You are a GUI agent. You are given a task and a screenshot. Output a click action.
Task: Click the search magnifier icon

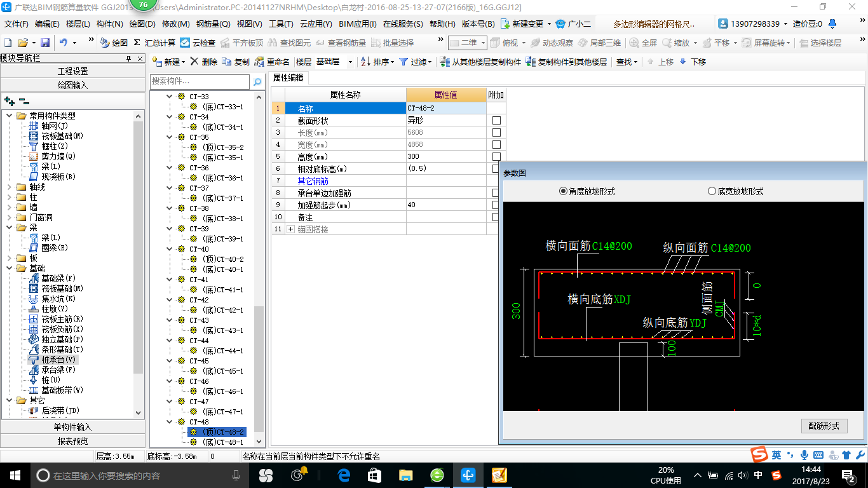tap(257, 82)
